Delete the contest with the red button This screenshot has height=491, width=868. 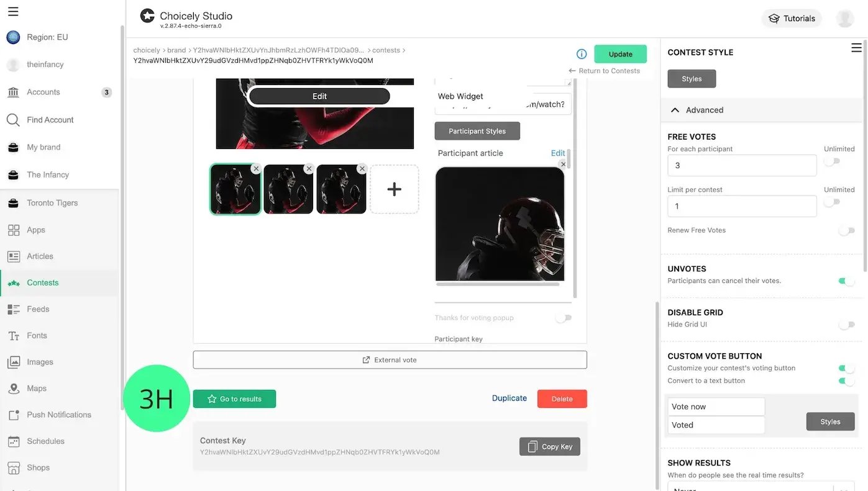click(x=562, y=399)
